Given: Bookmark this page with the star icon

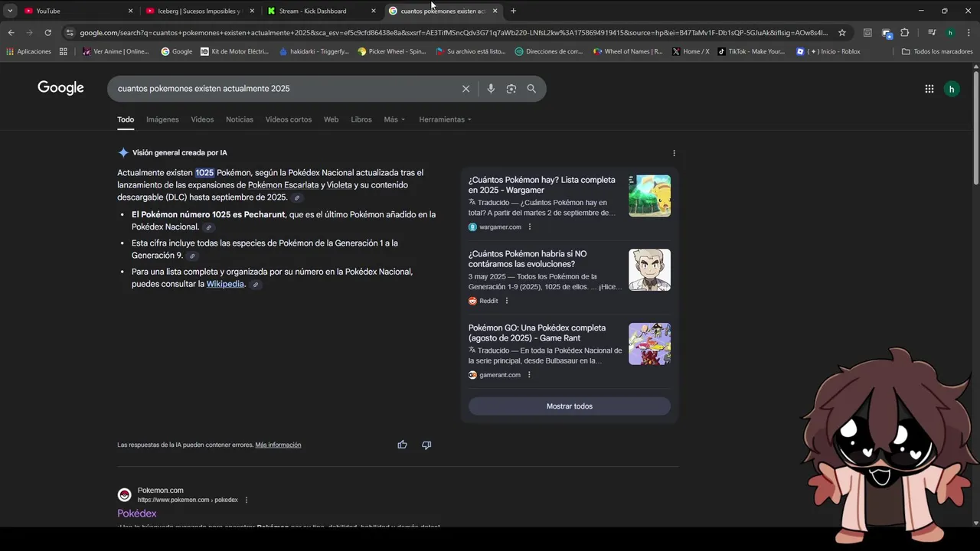Looking at the screenshot, I should 842,33.
